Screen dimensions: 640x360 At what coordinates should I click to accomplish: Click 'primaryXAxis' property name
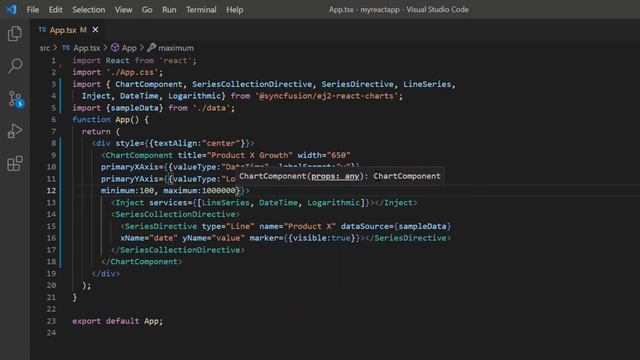(x=129, y=167)
